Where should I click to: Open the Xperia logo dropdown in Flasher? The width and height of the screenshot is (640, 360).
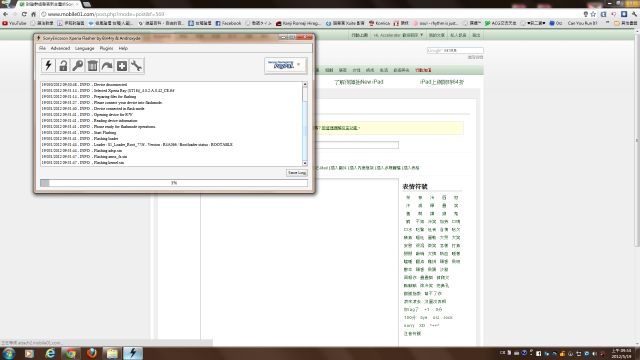click(285, 65)
